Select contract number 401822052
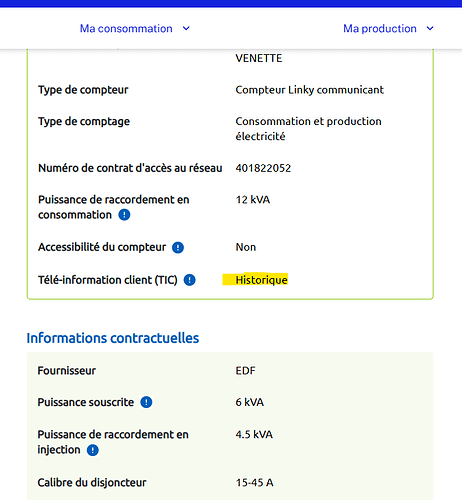462x500 pixels. tap(263, 168)
